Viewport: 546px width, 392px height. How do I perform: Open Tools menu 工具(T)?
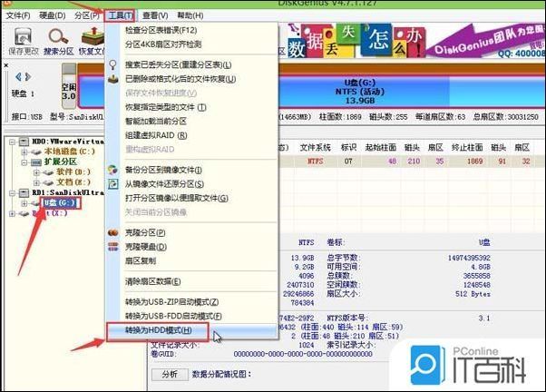point(120,15)
